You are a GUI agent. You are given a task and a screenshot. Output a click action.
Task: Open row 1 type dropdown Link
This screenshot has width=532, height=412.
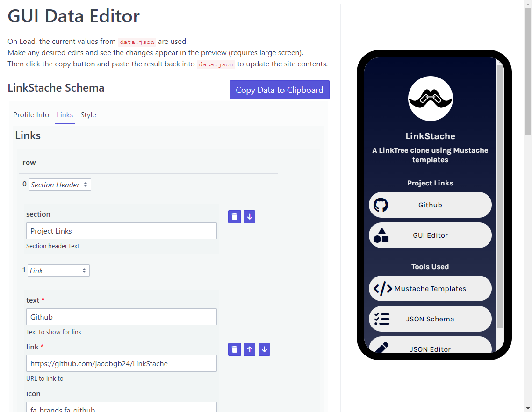59,270
